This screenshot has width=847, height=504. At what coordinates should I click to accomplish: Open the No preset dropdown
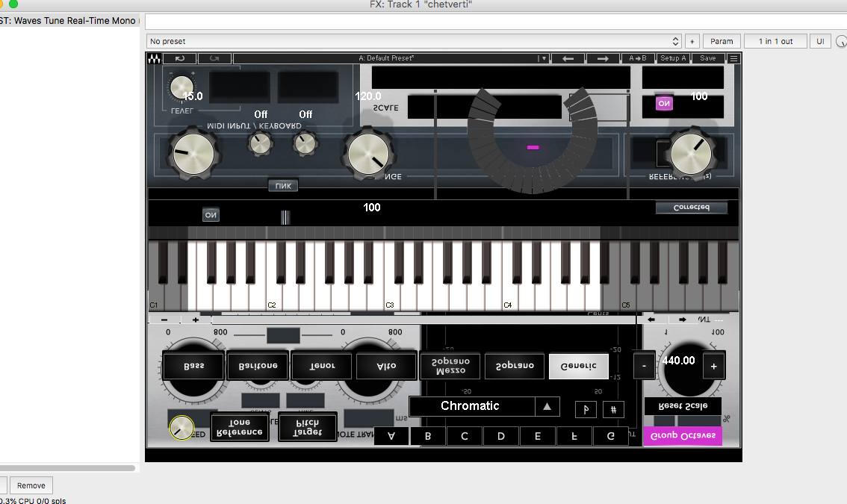coord(414,41)
